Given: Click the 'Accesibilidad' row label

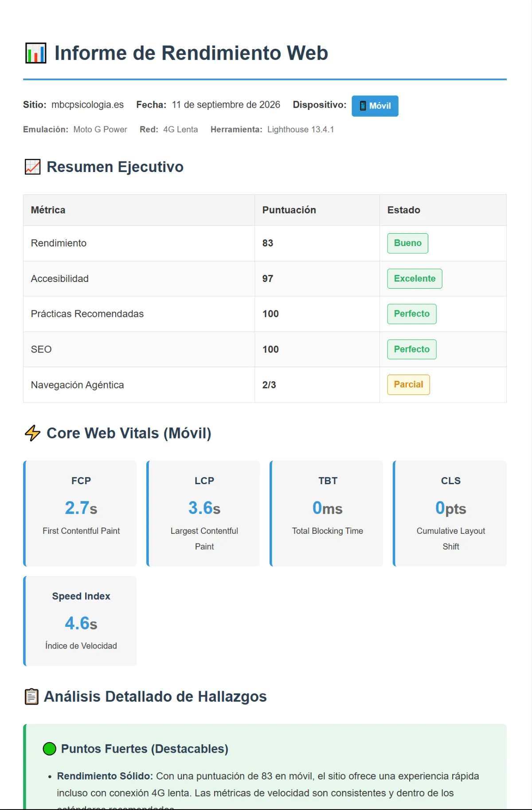Looking at the screenshot, I should click(60, 279).
